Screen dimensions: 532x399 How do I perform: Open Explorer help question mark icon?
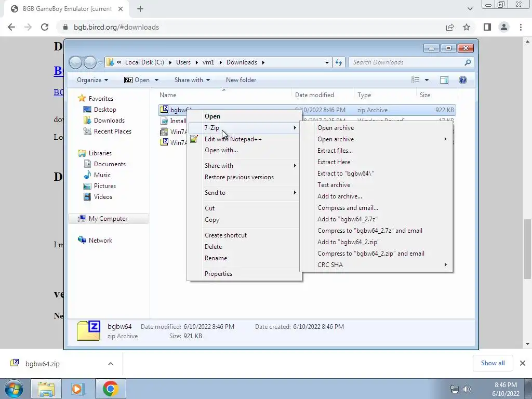point(462,79)
